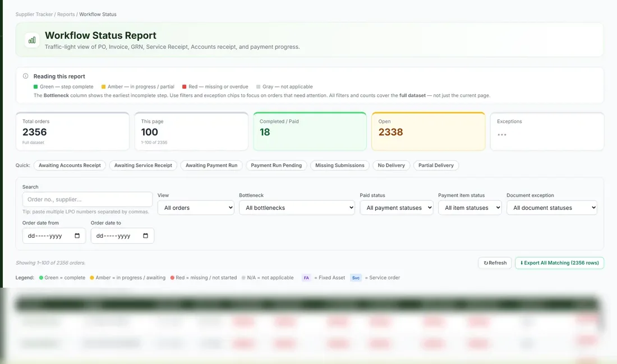617x364 pixels.
Task: Click the Workflow Status breadcrumb
Action: 98,14
